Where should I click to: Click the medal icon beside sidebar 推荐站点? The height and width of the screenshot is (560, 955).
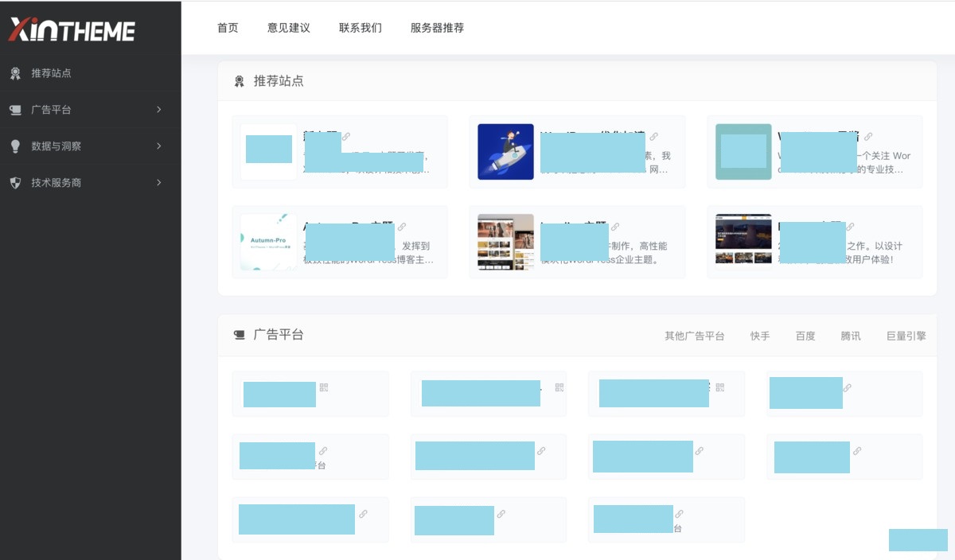pyautogui.click(x=15, y=73)
